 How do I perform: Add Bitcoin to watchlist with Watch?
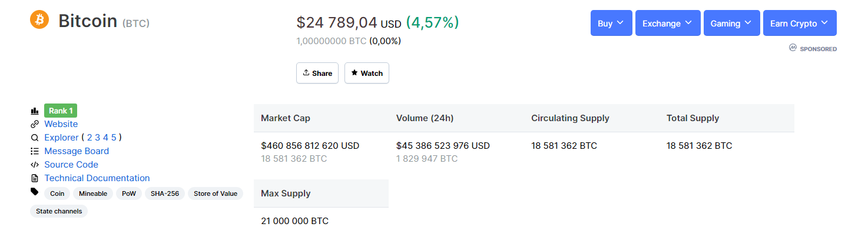[x=367, y=73]
